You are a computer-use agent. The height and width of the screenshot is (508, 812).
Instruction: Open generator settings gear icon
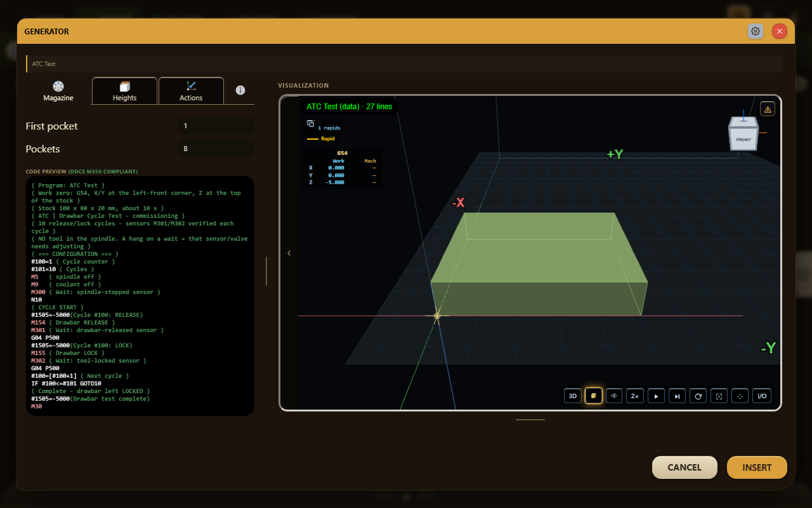(x=756, y=31)
